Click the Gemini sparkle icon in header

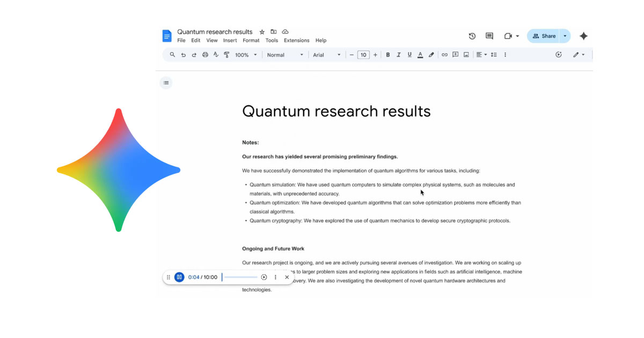pos(583,36)
